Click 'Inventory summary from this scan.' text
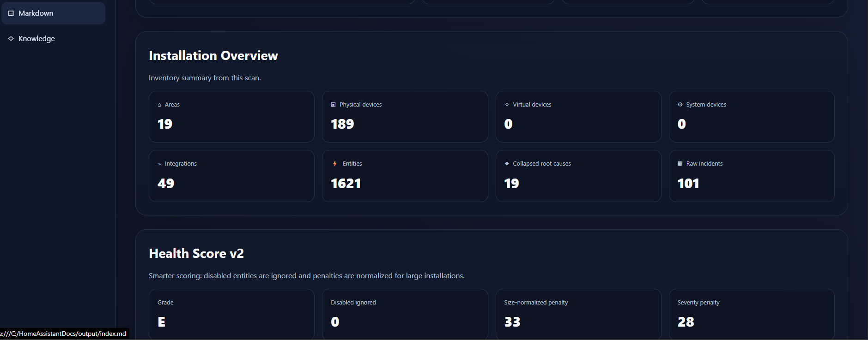The height and width of the screenshot is (340, 868). (x=205, y=78)
